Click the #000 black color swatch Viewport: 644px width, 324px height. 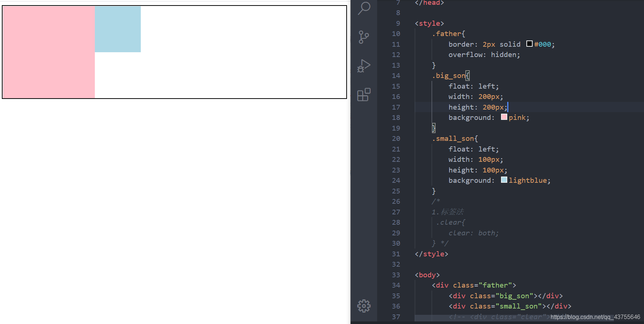pos(529,44)
